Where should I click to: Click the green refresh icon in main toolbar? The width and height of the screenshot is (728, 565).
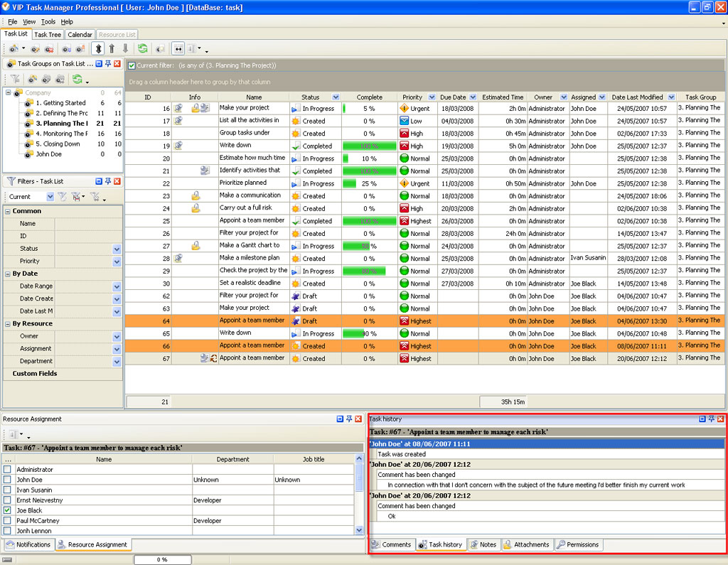tap(143, 49)
